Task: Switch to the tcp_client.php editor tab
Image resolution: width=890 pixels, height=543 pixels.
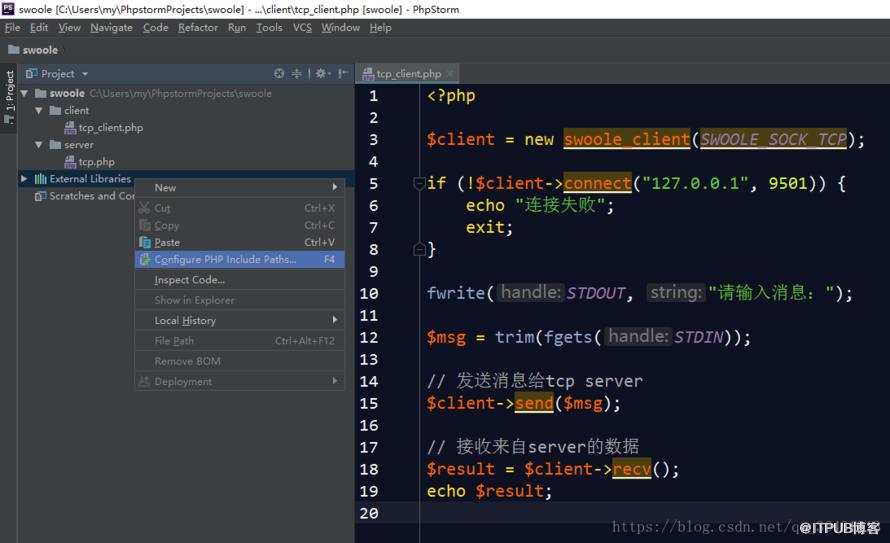Action: [408, 74]
